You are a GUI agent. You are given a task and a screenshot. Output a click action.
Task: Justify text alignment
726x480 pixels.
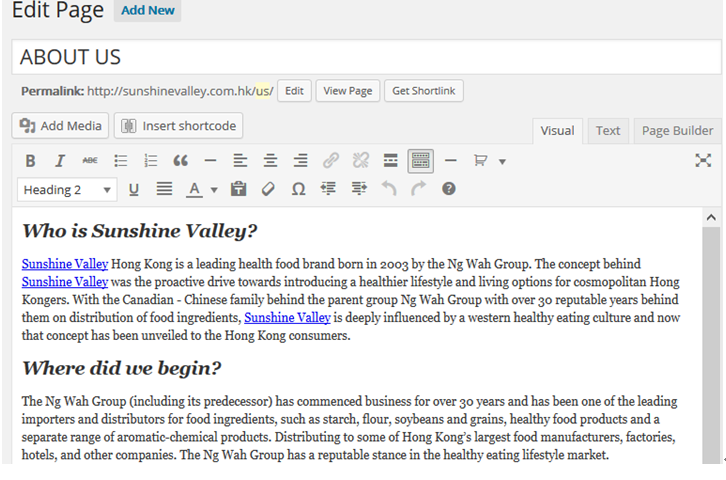click(164, 189)
